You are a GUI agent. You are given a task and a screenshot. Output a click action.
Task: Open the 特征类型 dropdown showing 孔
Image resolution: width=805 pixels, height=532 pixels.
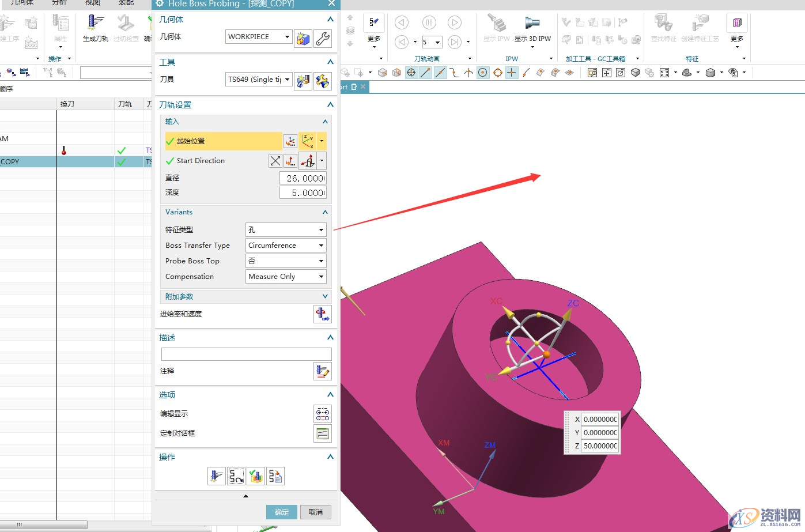pos(286,230)
